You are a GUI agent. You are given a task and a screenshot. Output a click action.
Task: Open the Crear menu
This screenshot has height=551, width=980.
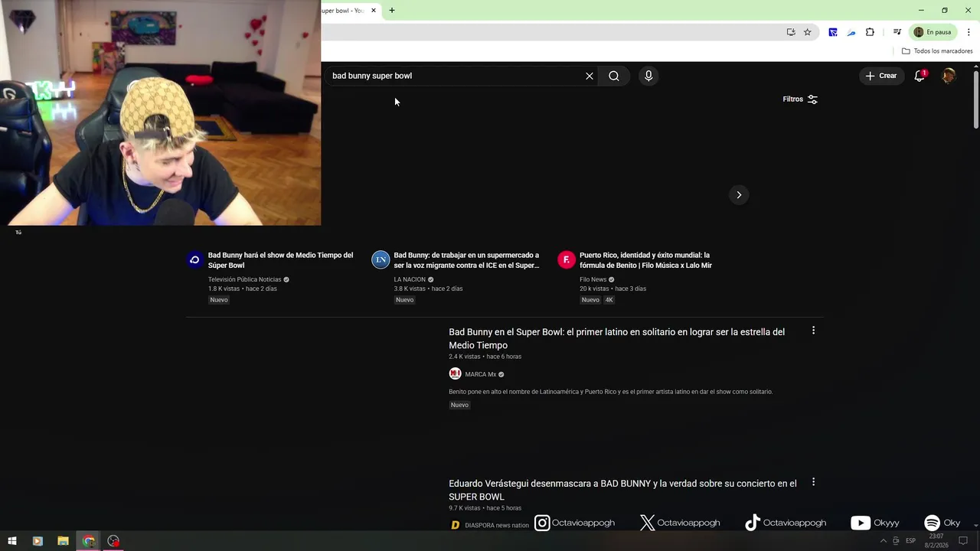point(881,76)
